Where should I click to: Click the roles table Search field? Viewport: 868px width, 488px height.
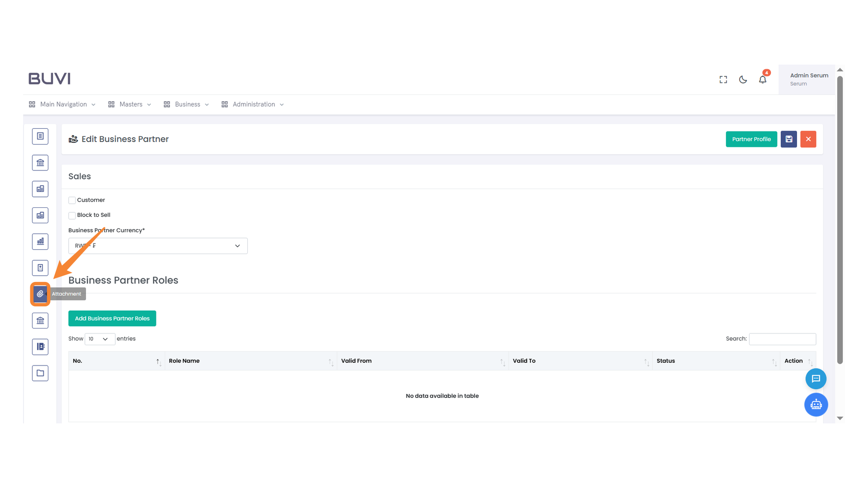[x=782, y=339]
